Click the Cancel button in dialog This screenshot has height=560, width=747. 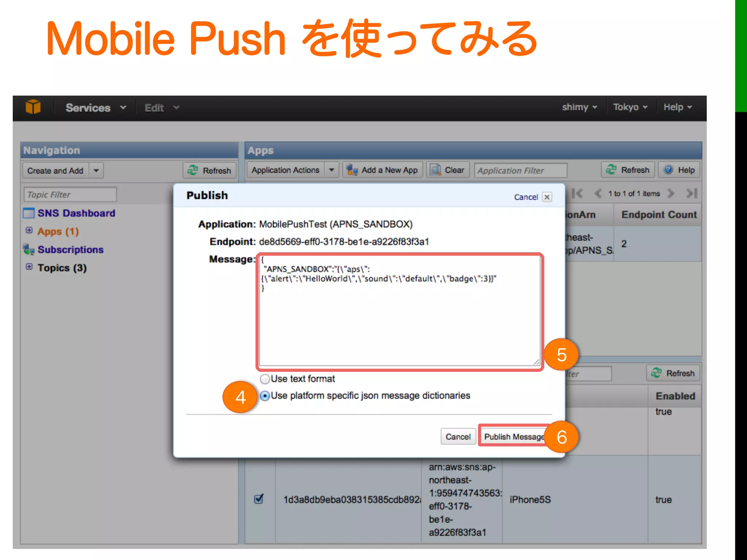(458, 437)
